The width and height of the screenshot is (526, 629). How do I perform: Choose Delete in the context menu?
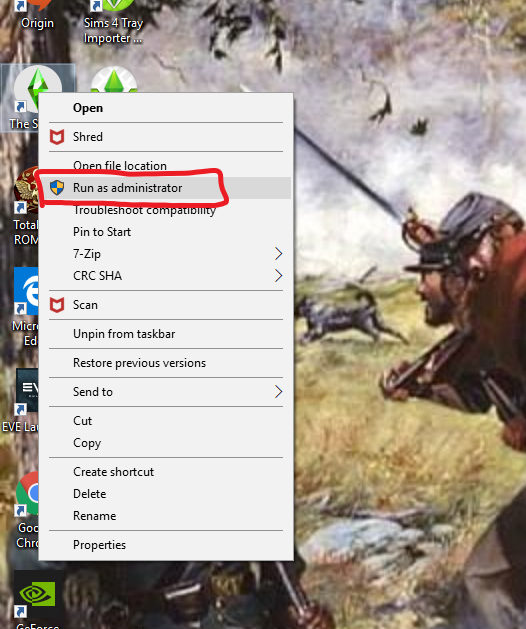coord(166,494)
